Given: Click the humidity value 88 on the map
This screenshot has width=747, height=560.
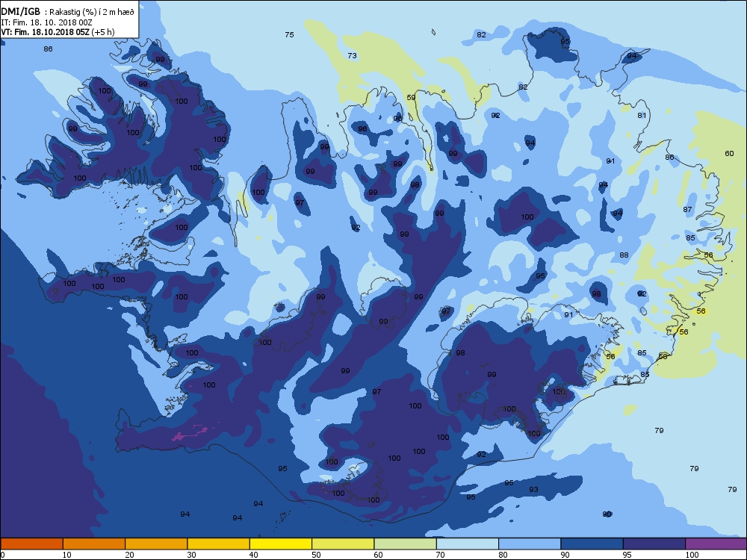Looking at the screenshot, I should point(624,255).
